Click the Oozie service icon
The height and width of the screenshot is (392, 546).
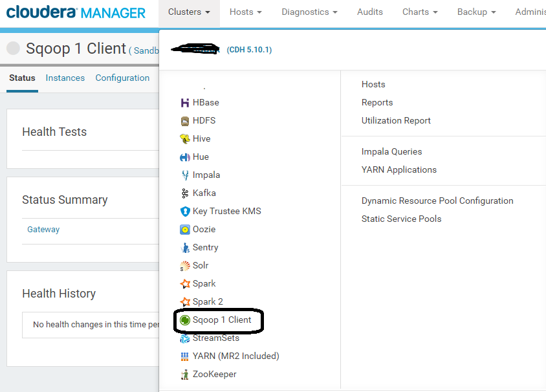(x=184, y=229)
